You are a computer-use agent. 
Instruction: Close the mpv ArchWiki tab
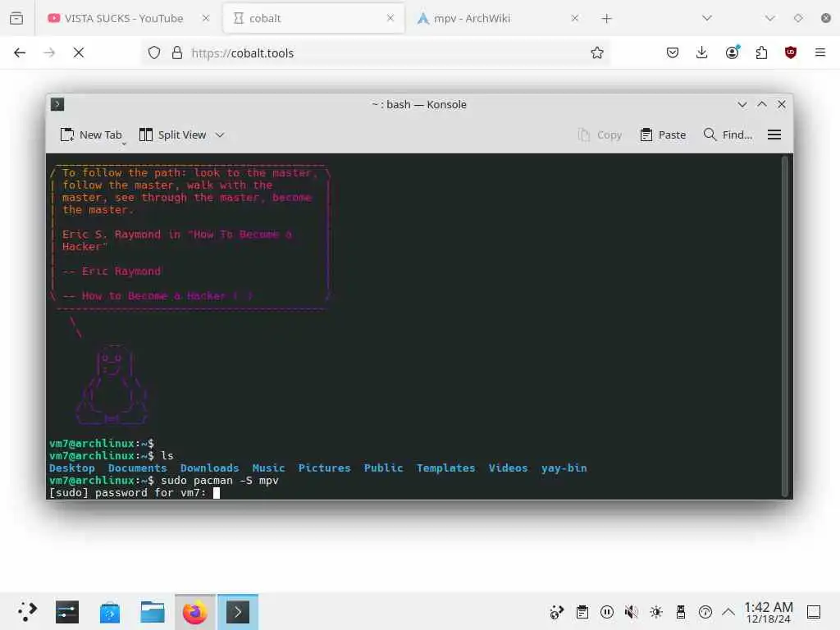(575, 18)
